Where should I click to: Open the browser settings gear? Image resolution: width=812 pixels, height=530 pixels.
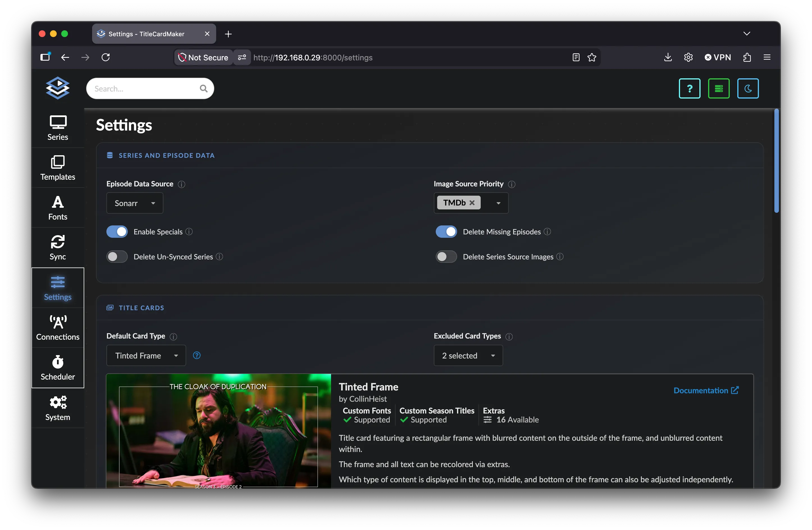(x=688, y=57)
